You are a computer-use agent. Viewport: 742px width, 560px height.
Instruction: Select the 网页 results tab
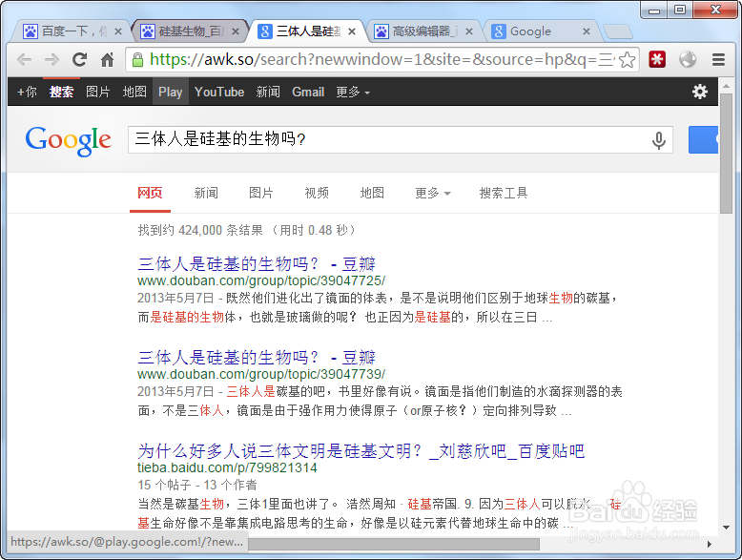150,193
